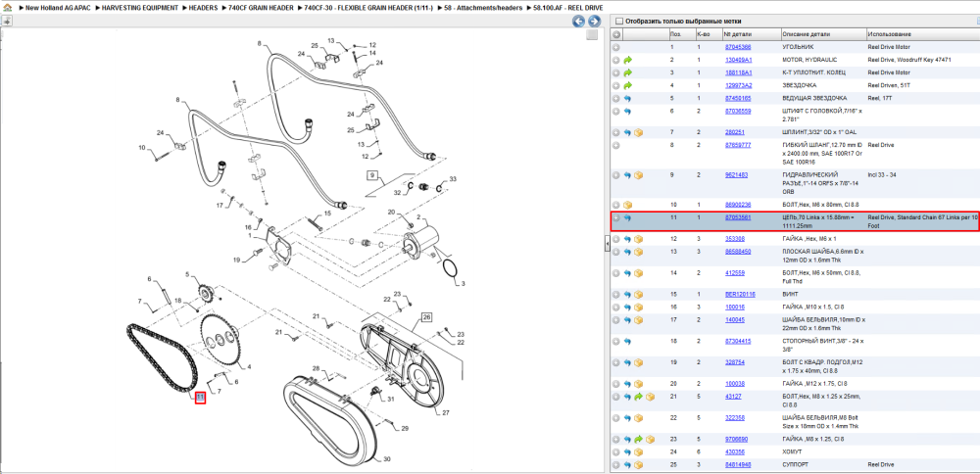Click box icon for part 353308
Viewport: 980px width, 474px height.
coord(638,239)
